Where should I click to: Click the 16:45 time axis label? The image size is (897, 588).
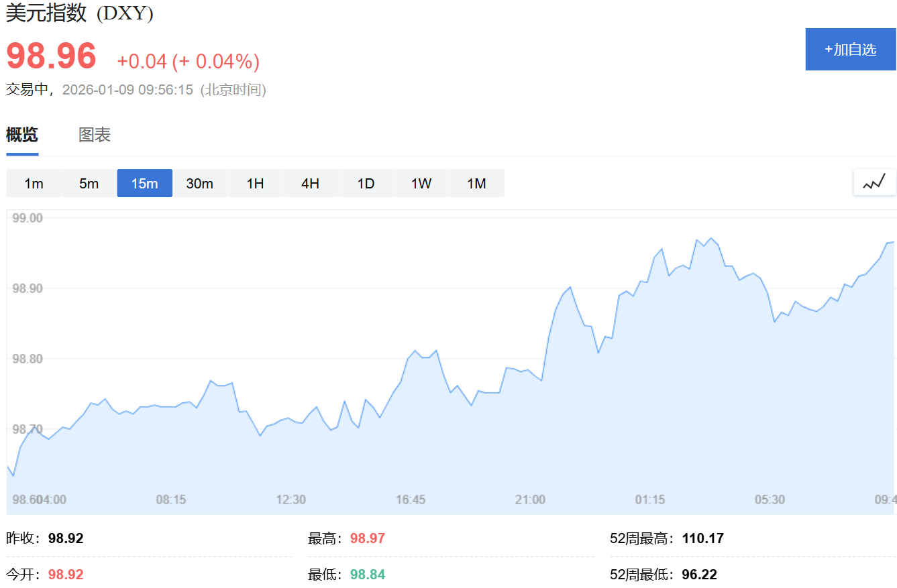point(411,499)
